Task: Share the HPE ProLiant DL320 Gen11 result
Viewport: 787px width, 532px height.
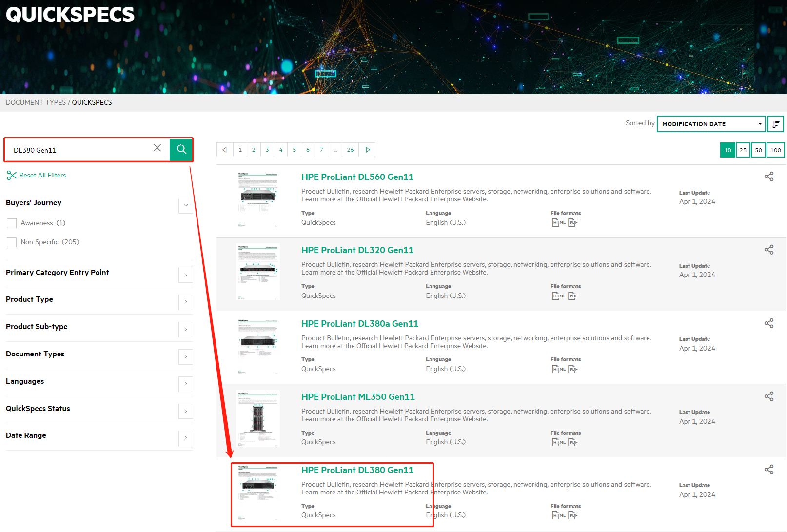Action: 769,250
